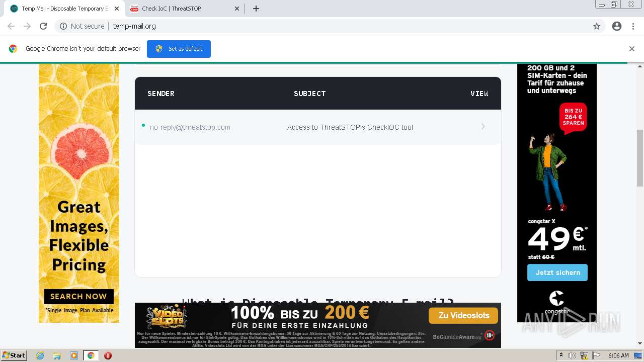644x362 pixels.
Task: Open Windows Explorer folder from taskbar
Action: tap(57, 355)
